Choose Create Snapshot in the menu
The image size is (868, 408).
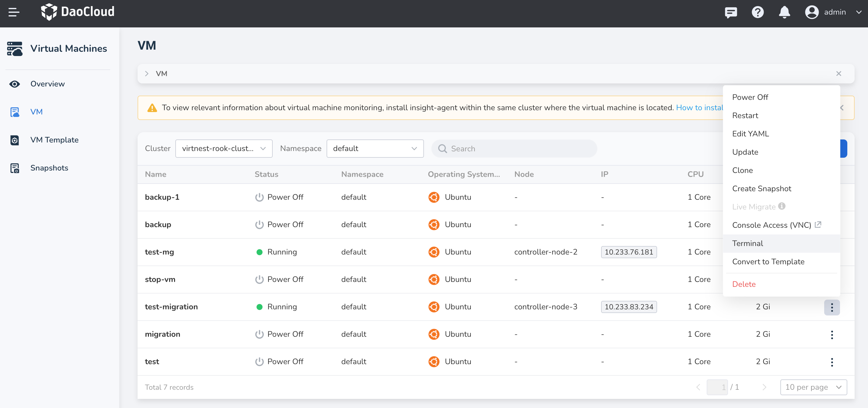pos(761,188)
